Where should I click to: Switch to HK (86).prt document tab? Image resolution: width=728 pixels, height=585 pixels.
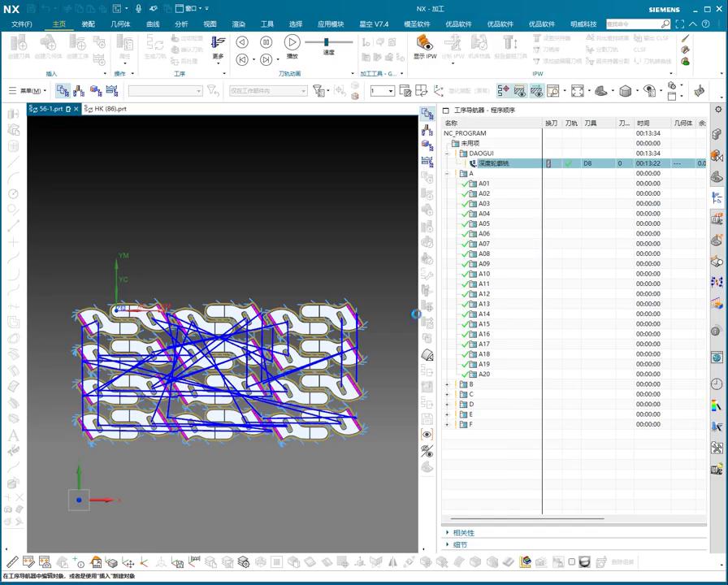coord(110,109)
